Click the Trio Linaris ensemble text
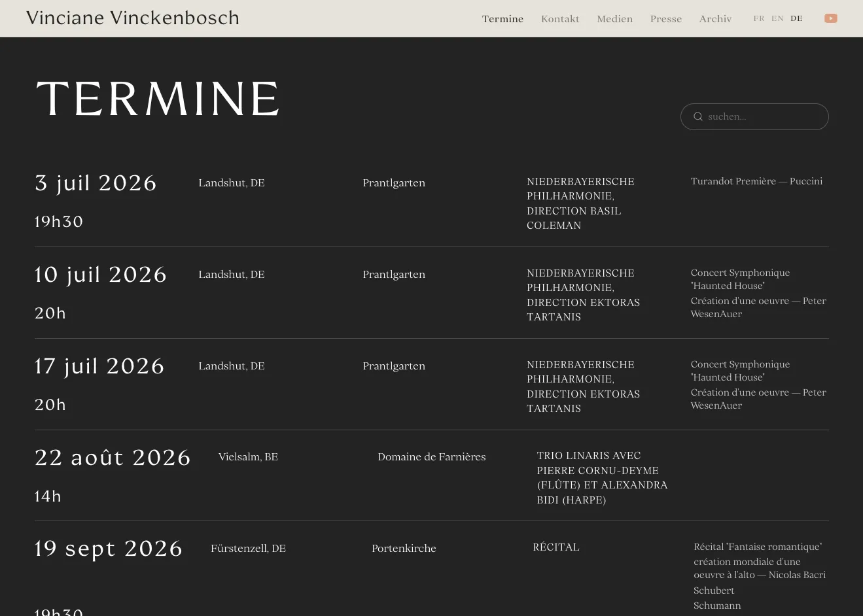Image resolution: width=863 pixels, height=616 pixels. (603, 477)
